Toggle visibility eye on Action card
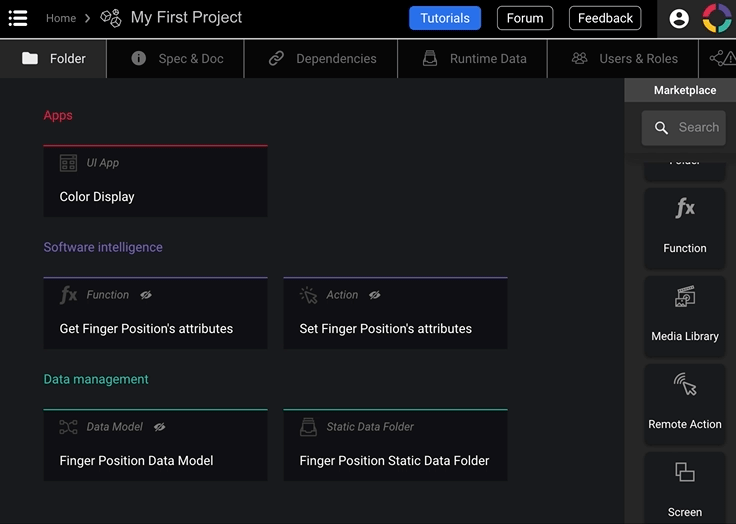This screenshot has height=524, width=736. [375, 295]
